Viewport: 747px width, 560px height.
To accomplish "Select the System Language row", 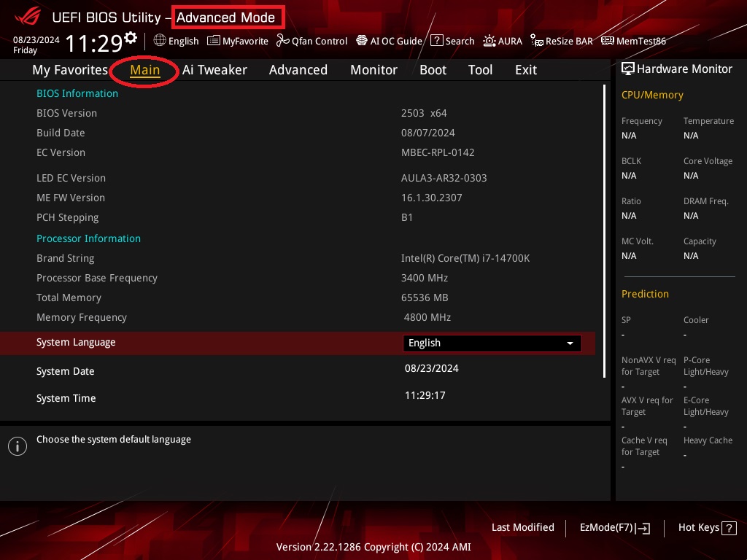I will coord(298,343).
